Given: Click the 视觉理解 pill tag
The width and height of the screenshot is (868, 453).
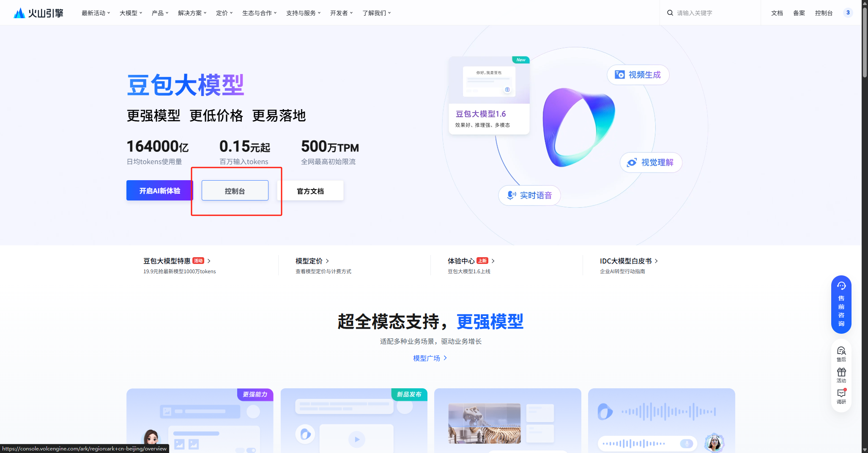Looking at the screenshot, I should (x=651, y=162).
